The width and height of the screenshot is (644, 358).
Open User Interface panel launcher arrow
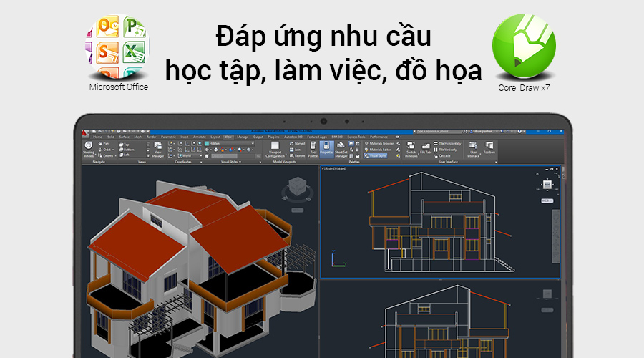coord(496,162)
